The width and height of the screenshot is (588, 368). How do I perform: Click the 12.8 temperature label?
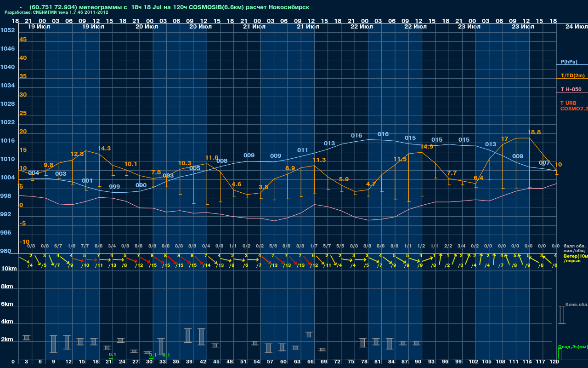pos(77,154)
